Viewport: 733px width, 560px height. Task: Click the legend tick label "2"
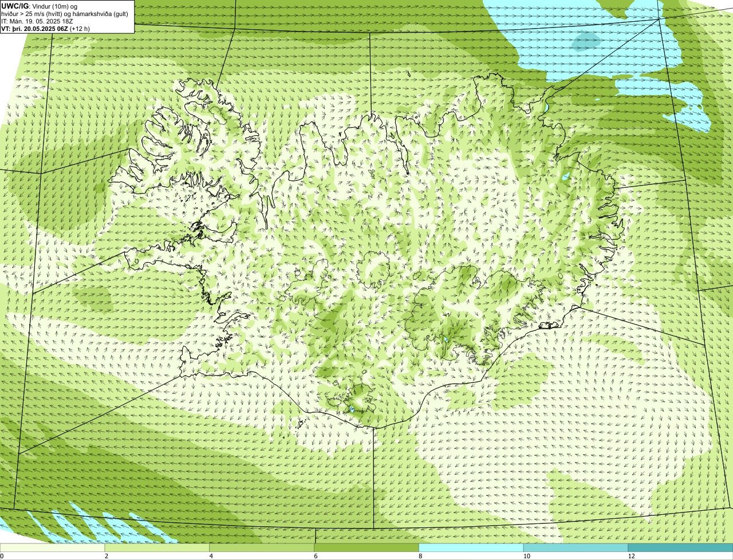(107, 556)
